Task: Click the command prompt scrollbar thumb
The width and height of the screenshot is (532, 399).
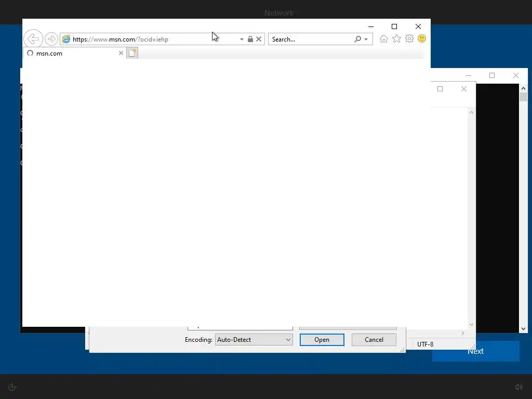Action: (x=524, y=97)
